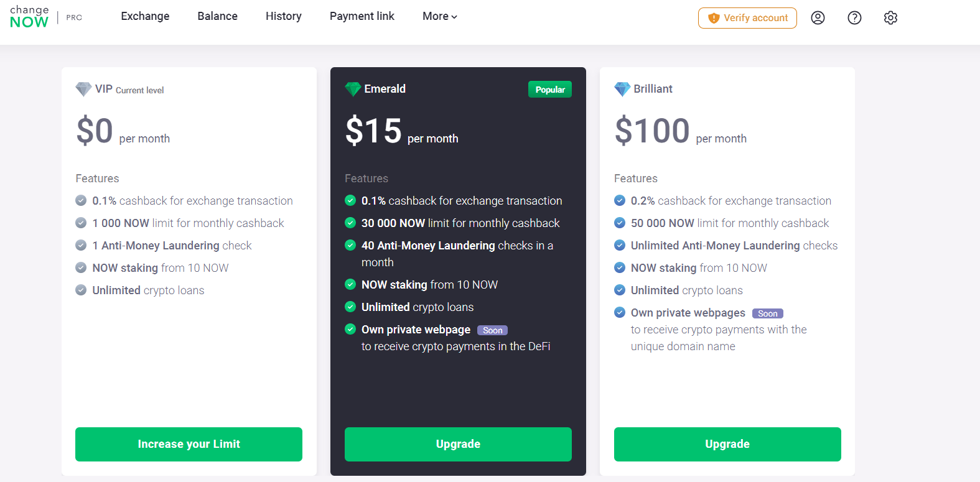
Task: Switch to the Exchange tab
Action: [145, 16]
